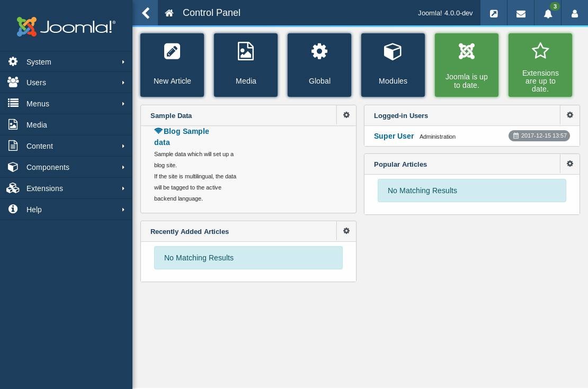
Task: Click the image file icon on Media tile
Action: pos(246,51)
